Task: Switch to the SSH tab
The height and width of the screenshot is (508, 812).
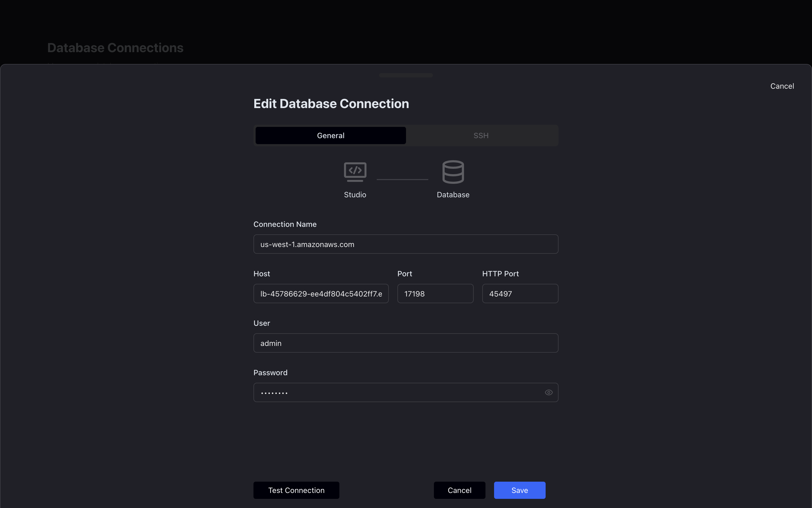Action: tap(481, 135)
